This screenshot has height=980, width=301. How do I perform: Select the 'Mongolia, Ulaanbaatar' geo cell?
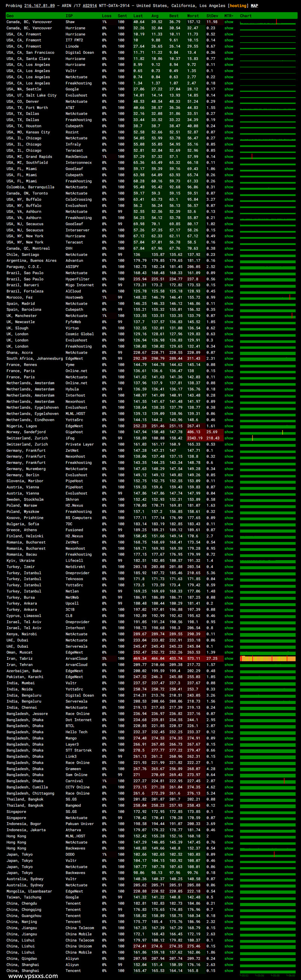point(29,891)
